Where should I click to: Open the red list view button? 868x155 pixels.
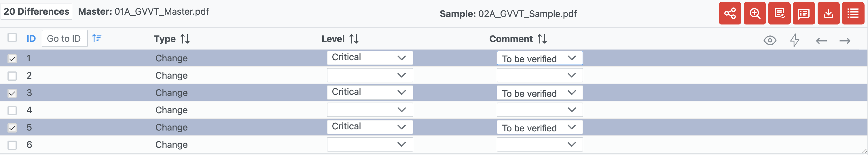pyautogui.click(x=853, y=14)
